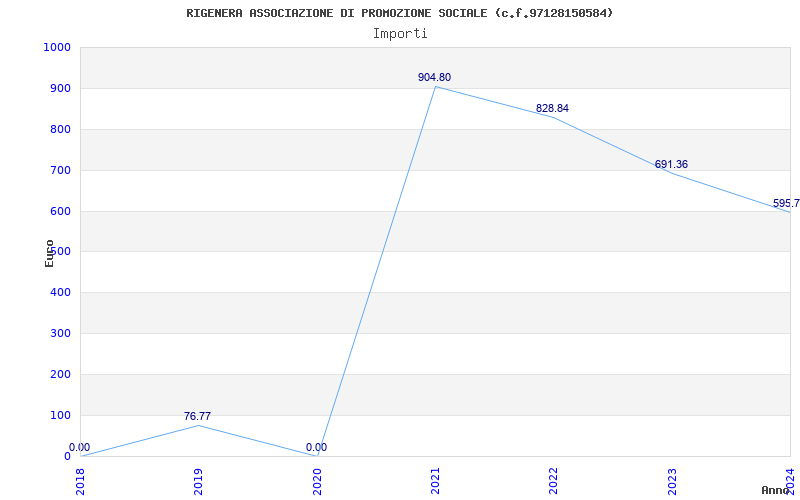Click the 691.36 data label
The image size is (800, 500).
click(x=671, y=164)
